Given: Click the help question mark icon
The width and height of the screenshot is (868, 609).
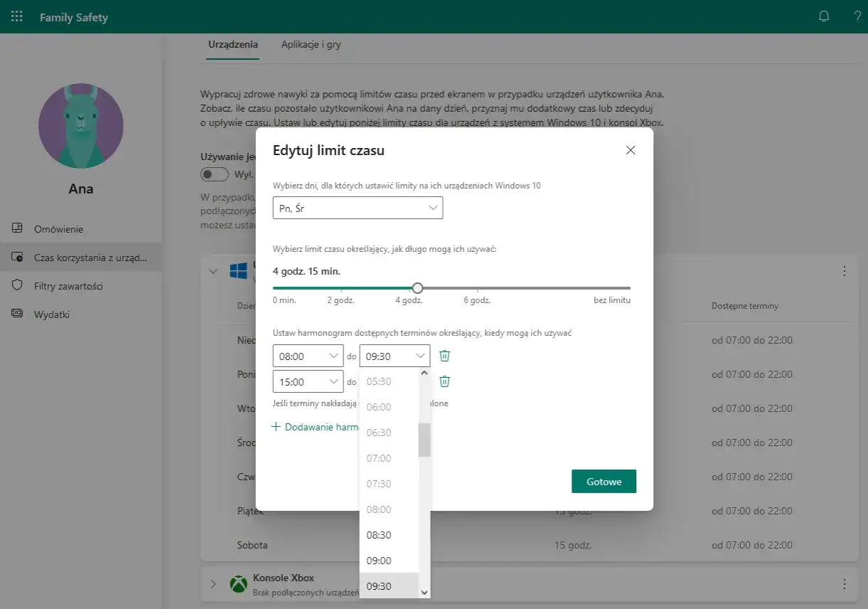Looking at the screenshot, I should point(857,17).
